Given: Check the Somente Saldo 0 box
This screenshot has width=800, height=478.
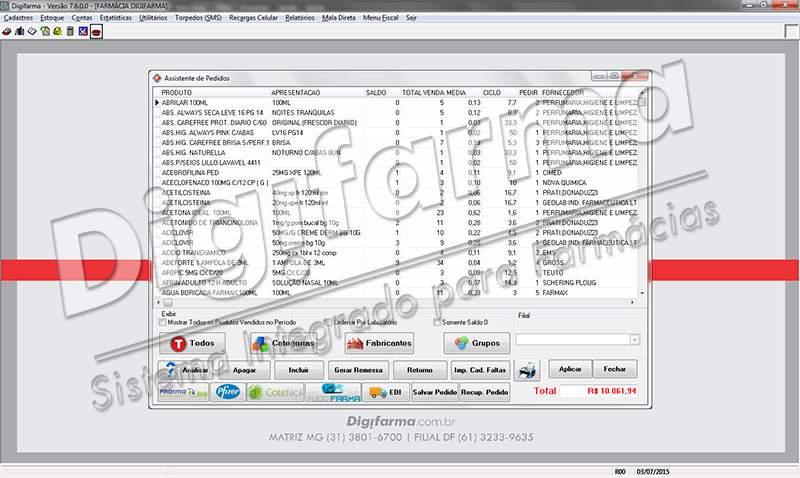Looking at the screenshot, I should [x=437, y=322].
